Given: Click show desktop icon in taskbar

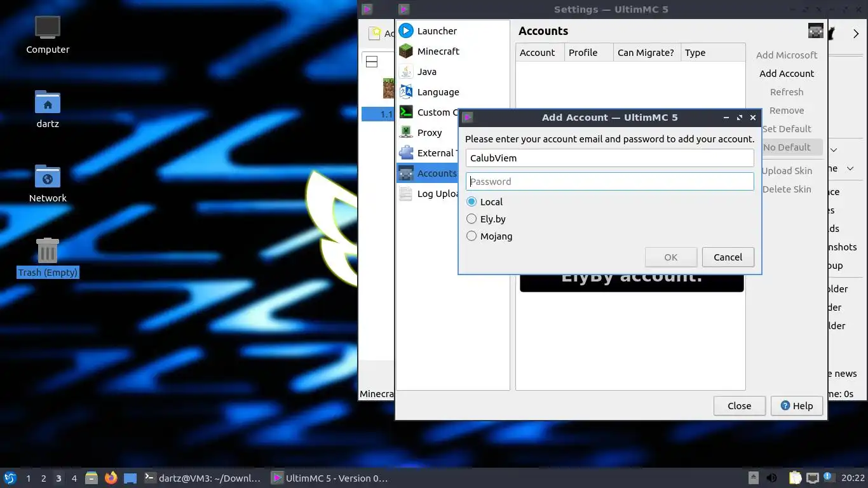Looking at the screenshot, I should point(130,478).
